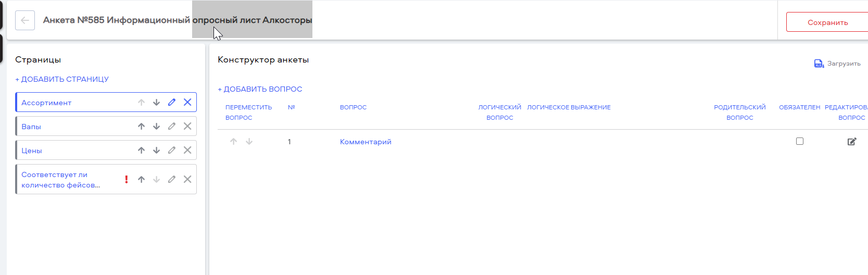The height and width of the screenshot is (275, 868).
Task: Click the № column header
Action: coord(292,107)
